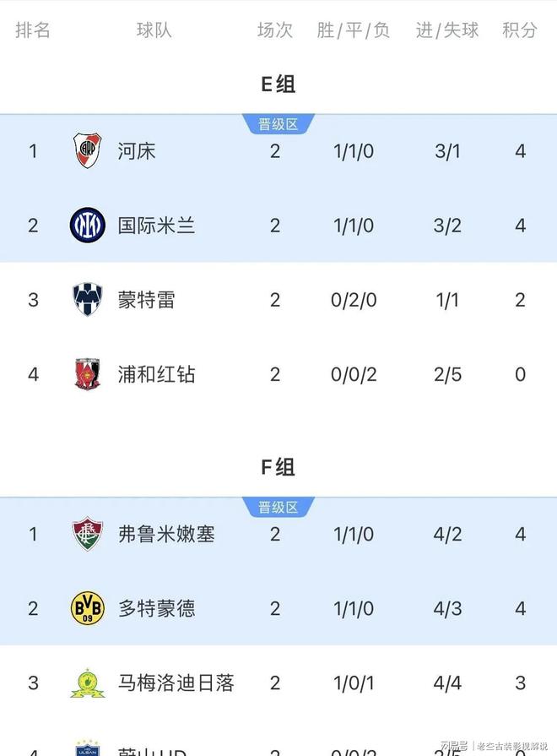Open the Borussia Dortmund BVB badge
Viewport: 557px width, 756px height.
point(86,608)
